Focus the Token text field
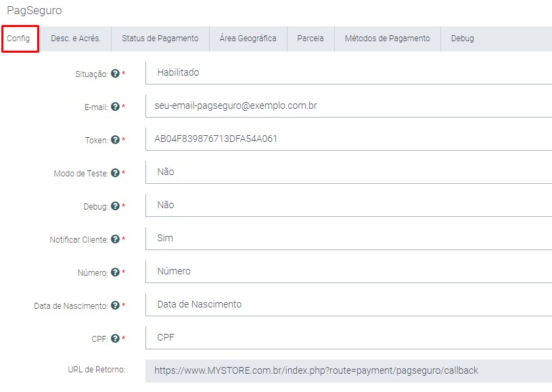 pos(348,139)
